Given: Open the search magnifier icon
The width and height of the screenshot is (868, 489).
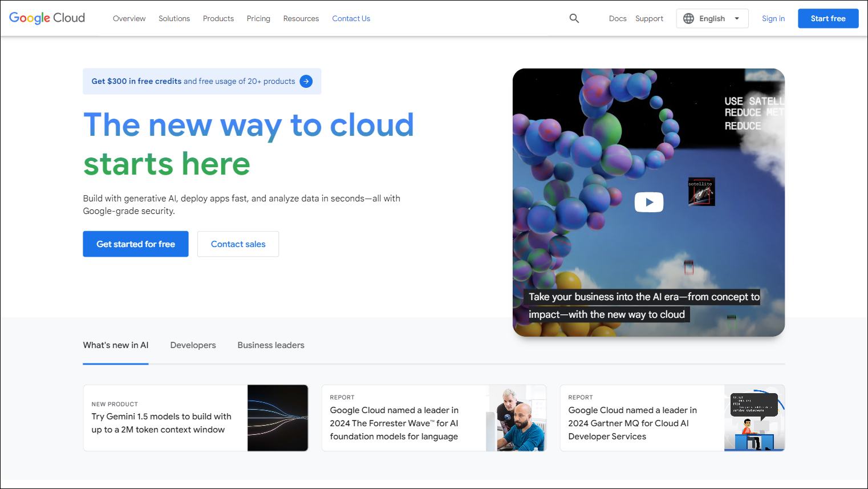Looking at the screenshot, I should (574, 18).
